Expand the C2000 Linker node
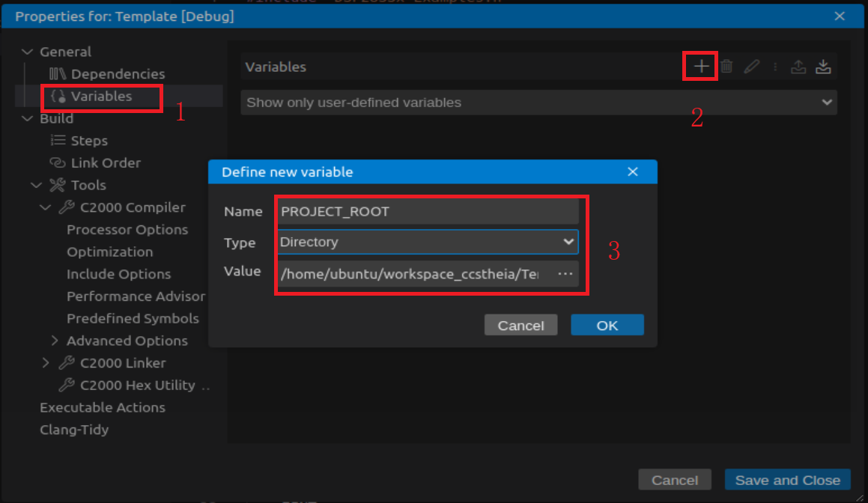The height and width of the screenshot is (503, 868). (46, 363)
